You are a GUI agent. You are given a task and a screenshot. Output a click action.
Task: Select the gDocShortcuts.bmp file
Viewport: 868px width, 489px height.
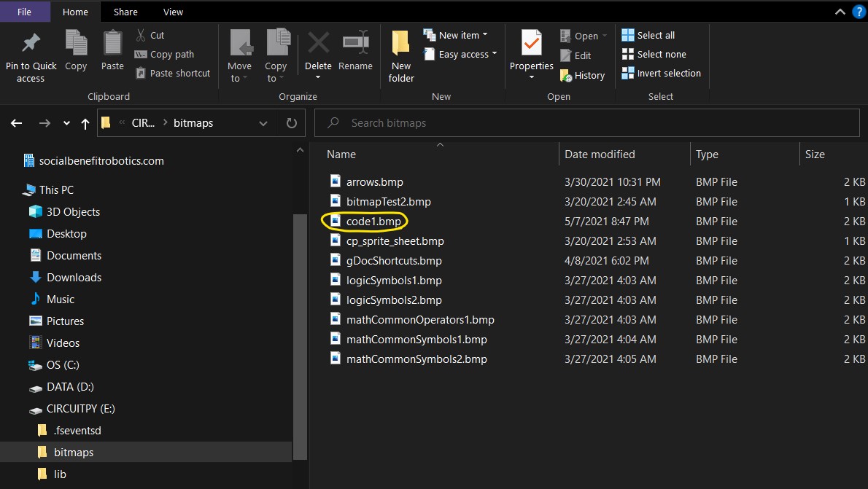click(386, 261)
